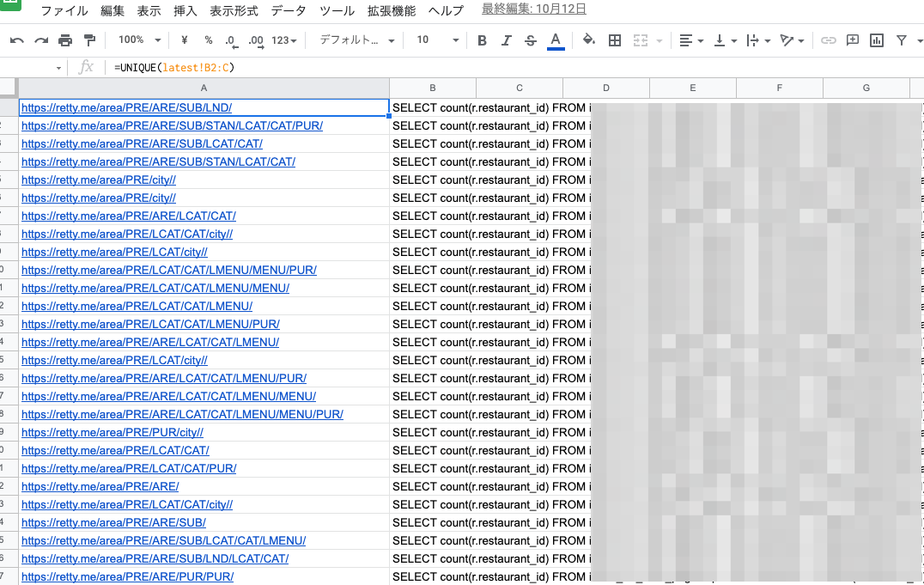
Task: Open the ツール menu
Action: pos(337,10)
